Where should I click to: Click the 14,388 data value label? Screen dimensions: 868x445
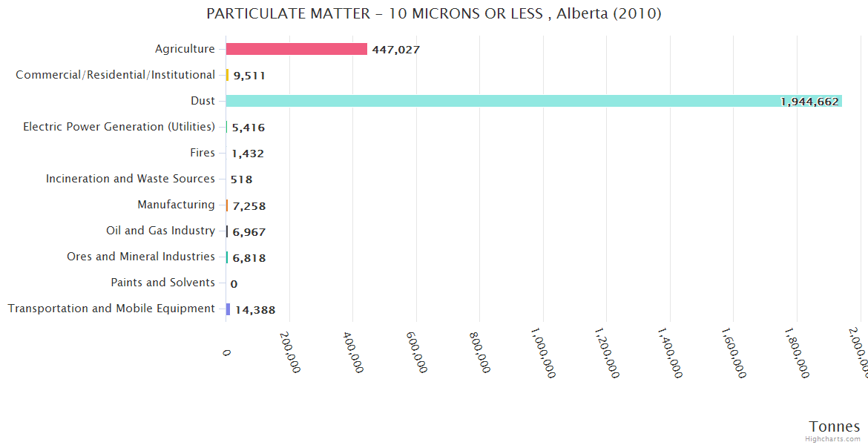tap(255, 310)
